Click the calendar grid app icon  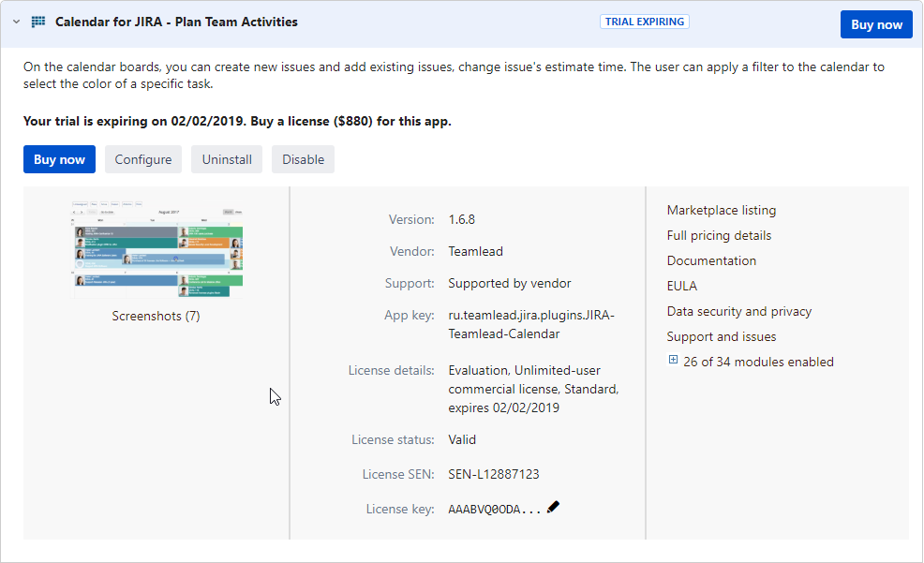[38, 22]
